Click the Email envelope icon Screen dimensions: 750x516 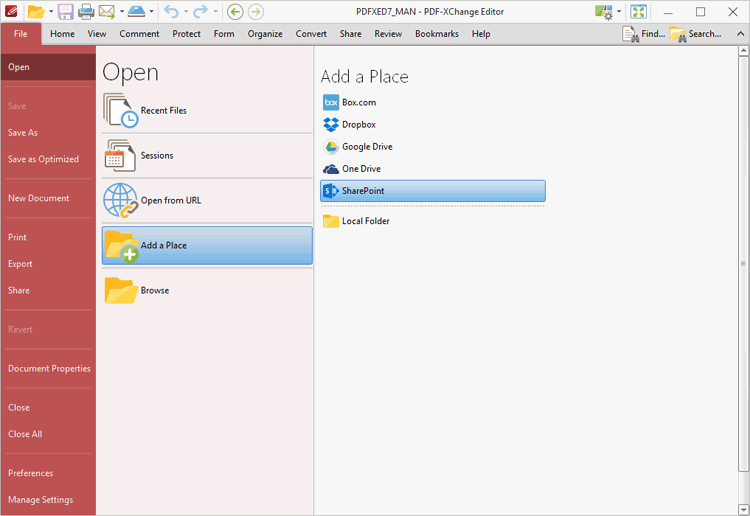click(107, 11)
